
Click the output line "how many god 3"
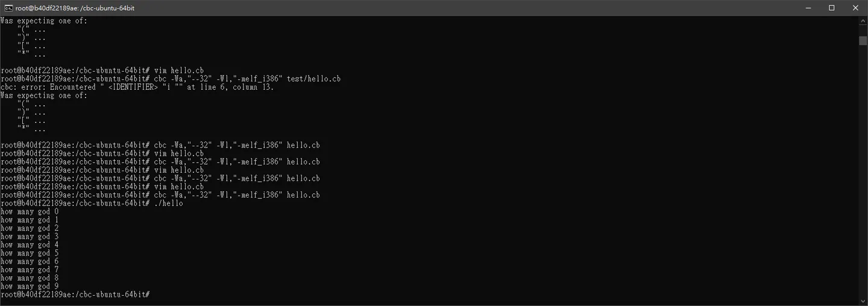[x=30, y=237]
